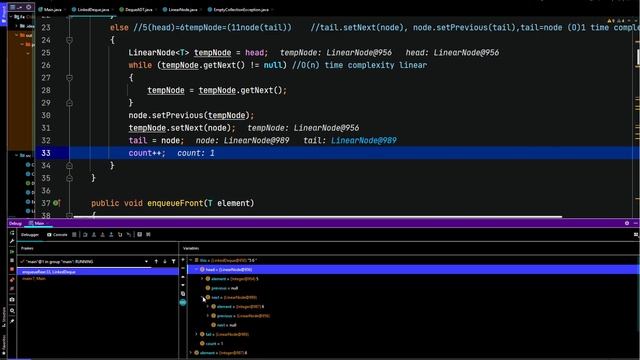
Task: Select next frame with down arrow icon
Action: pyautogui.click(x=165, y=262)
